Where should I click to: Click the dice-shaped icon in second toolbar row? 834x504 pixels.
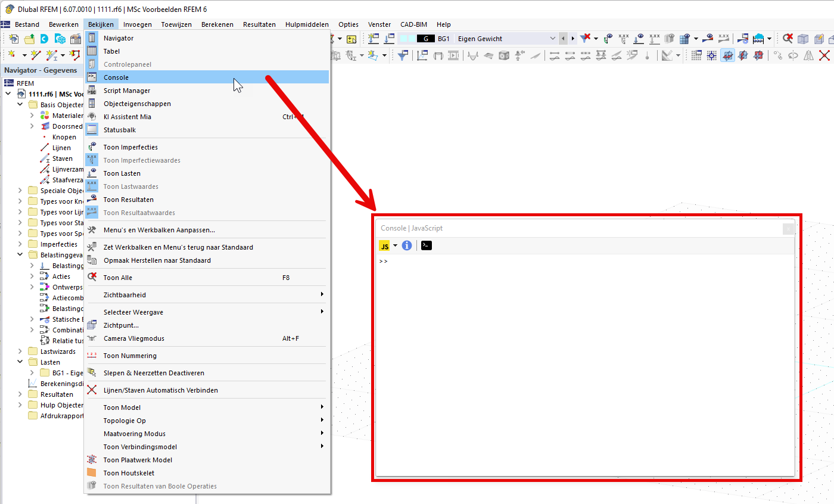504,55
